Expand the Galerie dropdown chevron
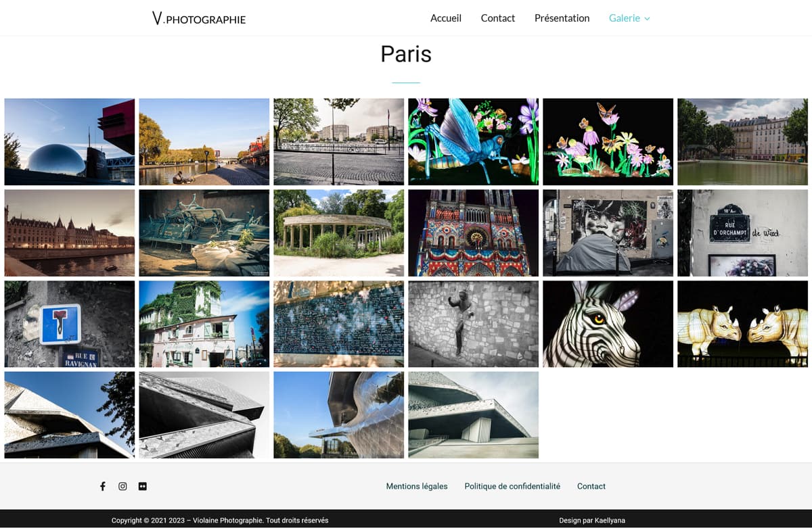Viewport: 812px width, 528px height. click(x=647, y=19)
